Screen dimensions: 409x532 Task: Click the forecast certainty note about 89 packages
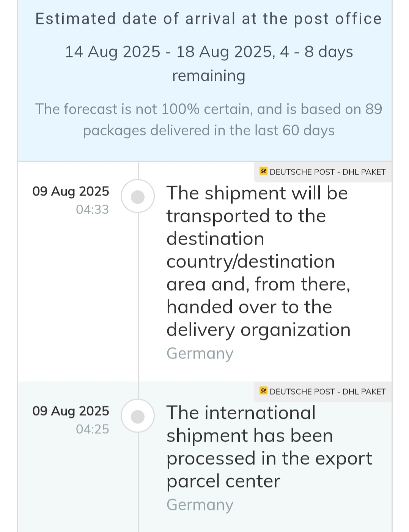[x=209, y=120]
